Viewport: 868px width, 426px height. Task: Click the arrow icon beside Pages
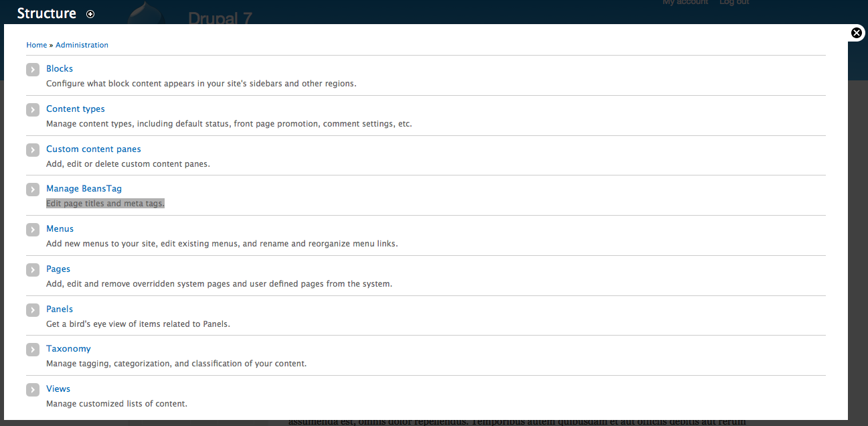[x=33, y=270]
